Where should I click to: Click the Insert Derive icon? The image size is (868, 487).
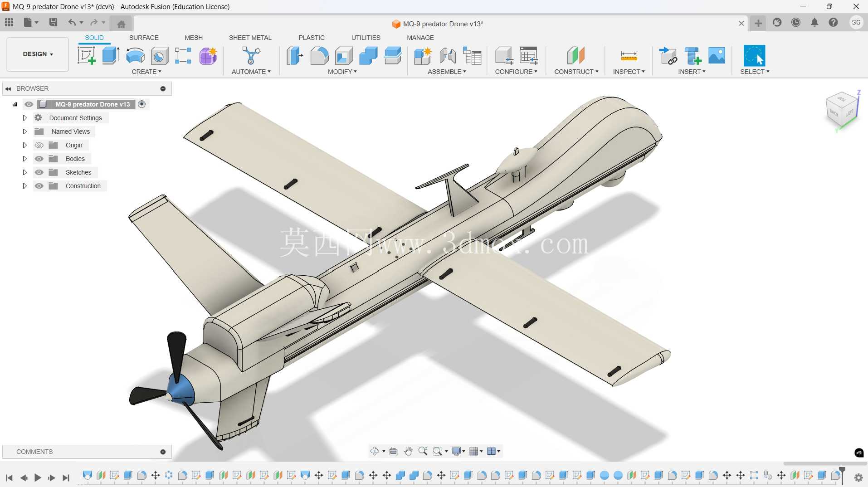pyautogui.click(x=668, y=56)
